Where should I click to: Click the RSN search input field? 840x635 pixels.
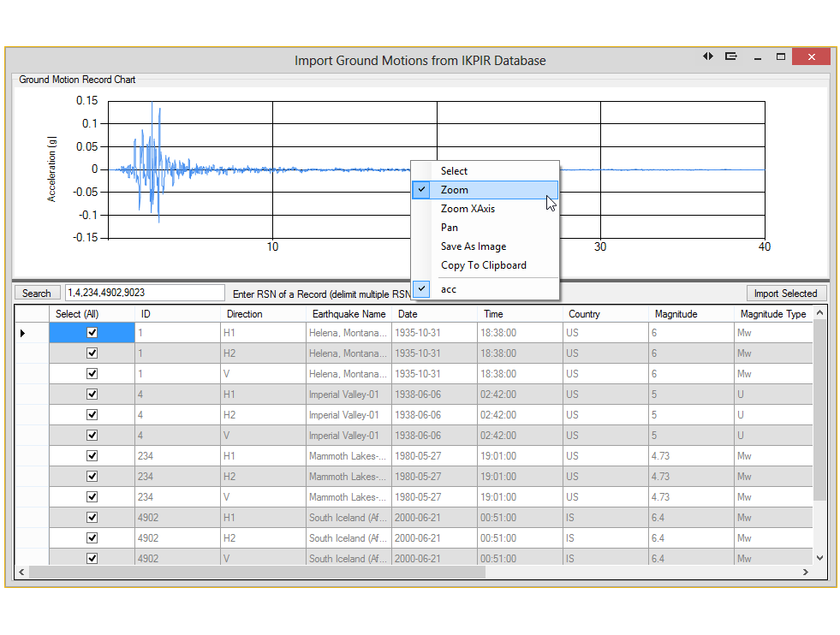click(144, 293)
